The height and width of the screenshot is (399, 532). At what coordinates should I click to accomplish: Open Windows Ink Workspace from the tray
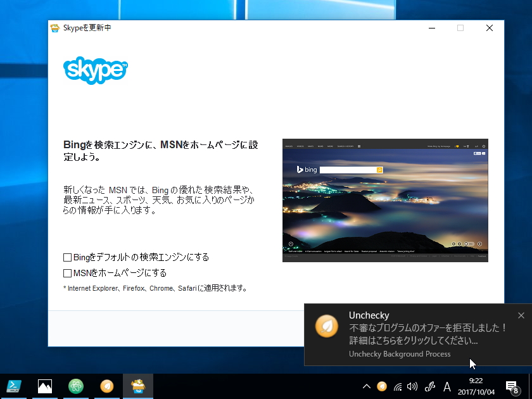click(431, 386)
